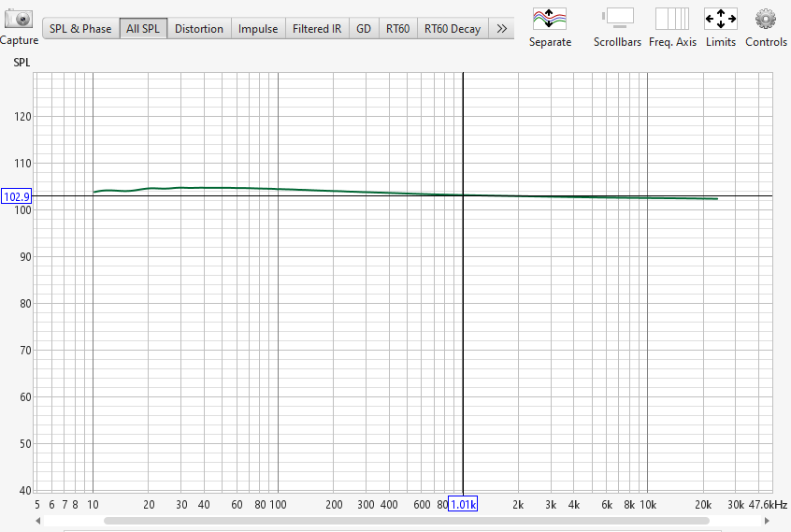The height and width of the screenshot is (532, 791).
Task: Open the RT60 tab
Action: pyautogui.click(x=397, y=29)
